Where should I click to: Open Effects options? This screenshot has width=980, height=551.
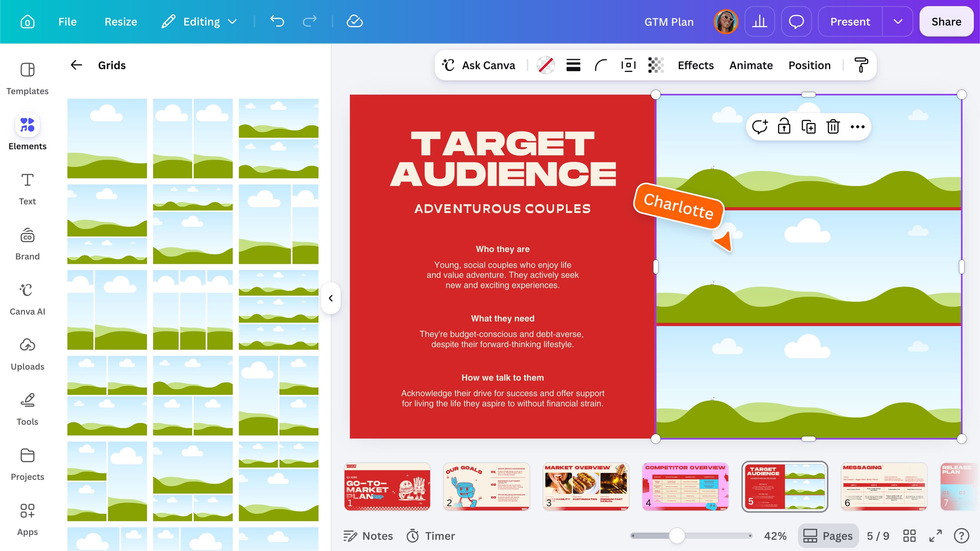[x=696, y=65]
